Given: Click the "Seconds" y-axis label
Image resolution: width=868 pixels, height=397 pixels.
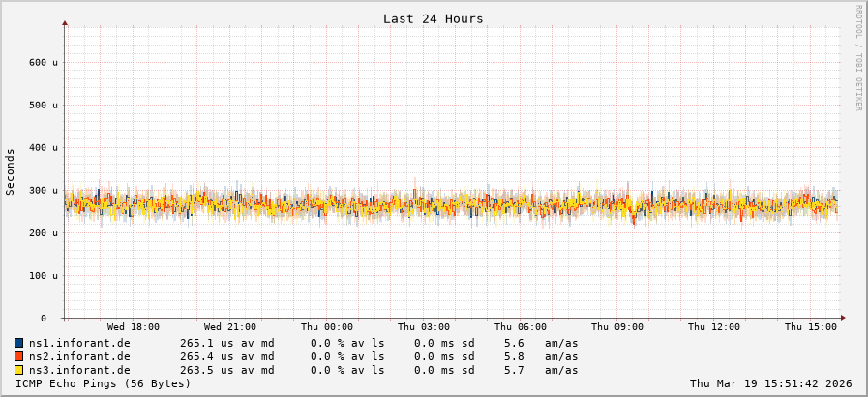Looking at the screenshot, I should [11, 171].
